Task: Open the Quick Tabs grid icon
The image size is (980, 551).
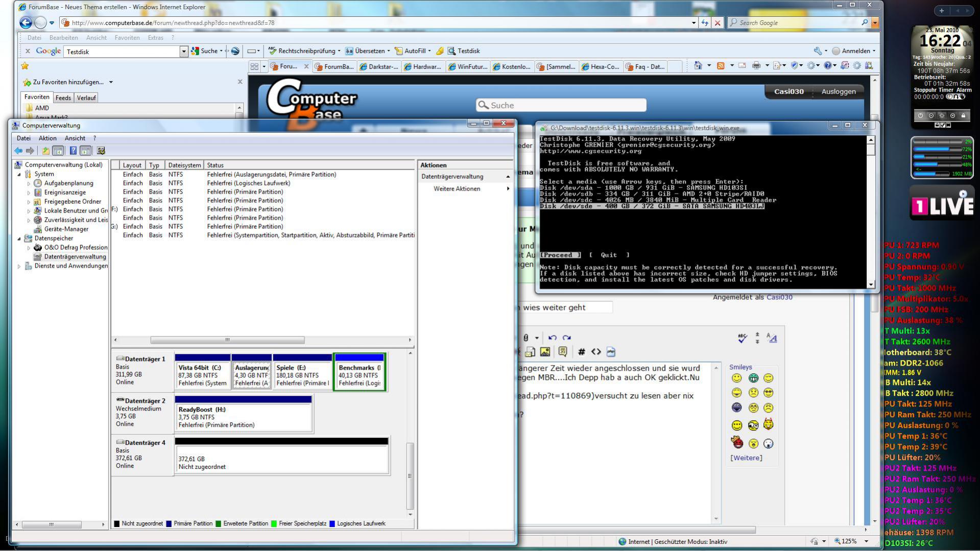Action: (254, 66)
